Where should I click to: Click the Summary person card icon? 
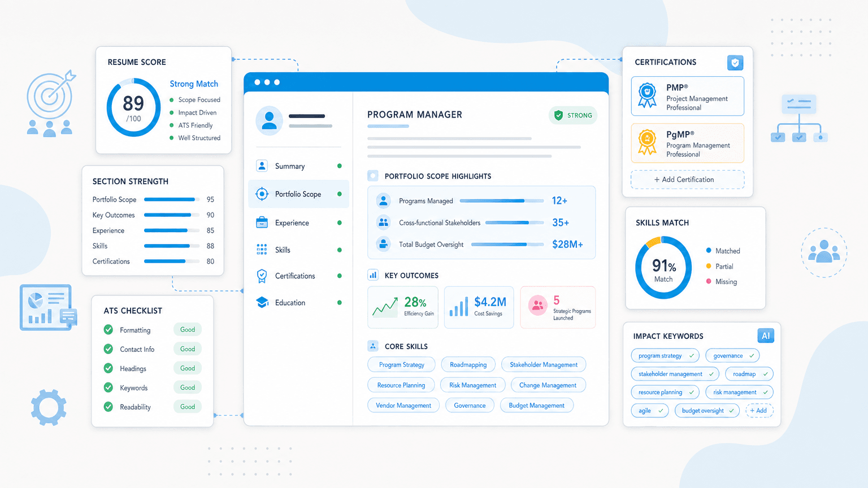pyautogui.click(x=262, y=166)
